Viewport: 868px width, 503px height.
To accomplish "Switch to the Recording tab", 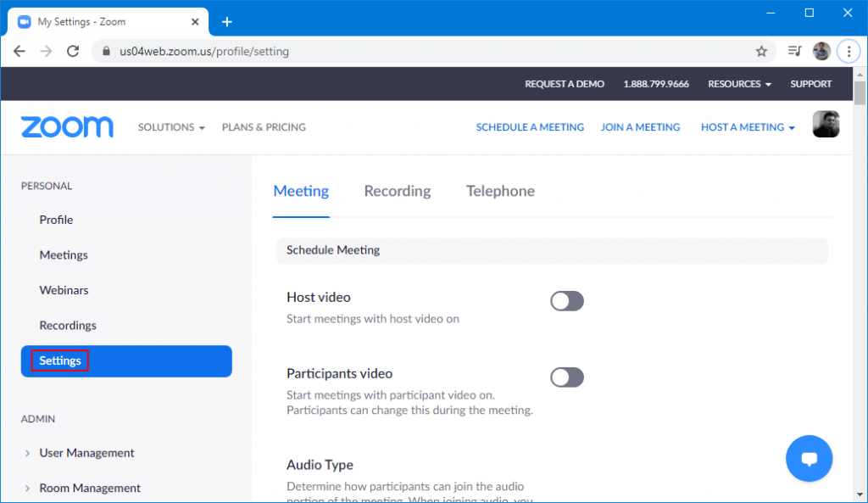I will coord(397,191).
